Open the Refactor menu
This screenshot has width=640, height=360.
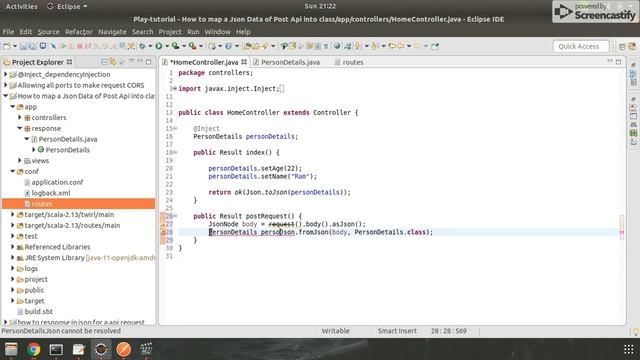coord(78,32)
